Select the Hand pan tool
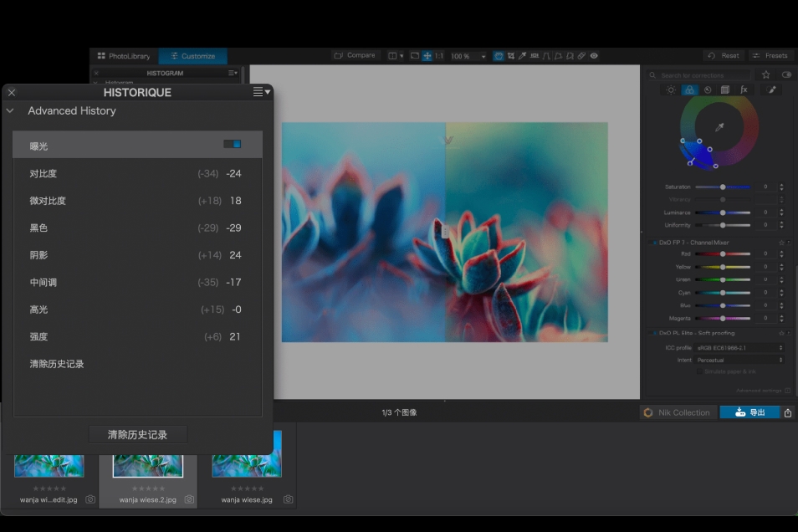Viewport: 798px width, 532px height. tap(499, 55)
